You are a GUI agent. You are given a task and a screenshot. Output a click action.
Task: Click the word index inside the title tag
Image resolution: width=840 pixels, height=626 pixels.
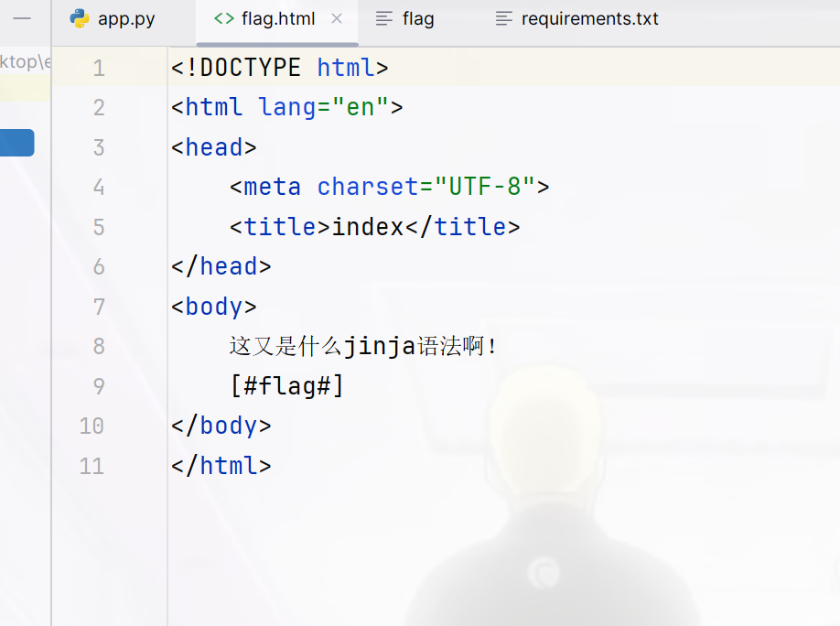coord(368,227)
